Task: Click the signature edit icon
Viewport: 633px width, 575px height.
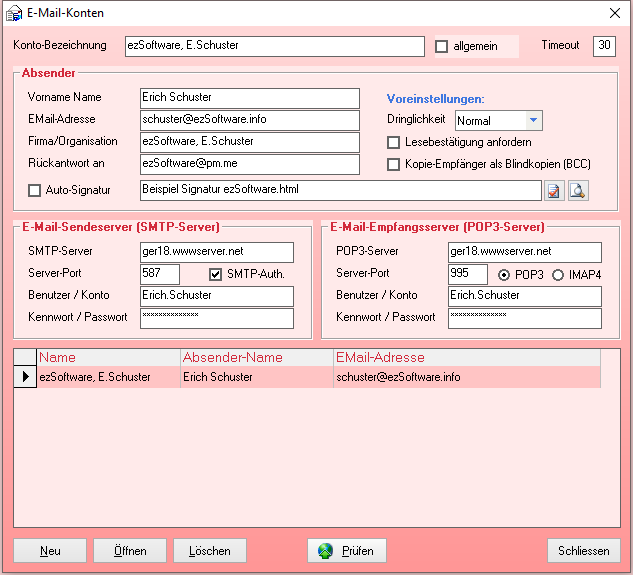Action: [x=554, y=190]
